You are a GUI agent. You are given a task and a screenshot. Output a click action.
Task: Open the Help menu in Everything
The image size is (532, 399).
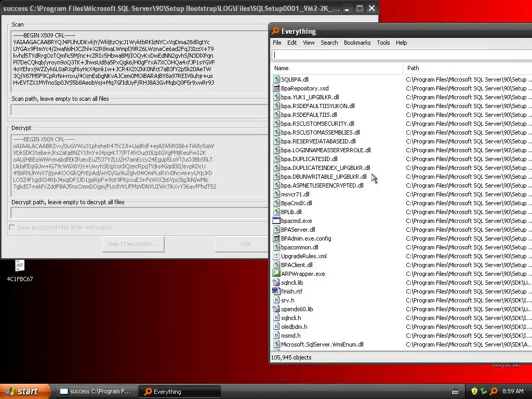tap(401, 43)
